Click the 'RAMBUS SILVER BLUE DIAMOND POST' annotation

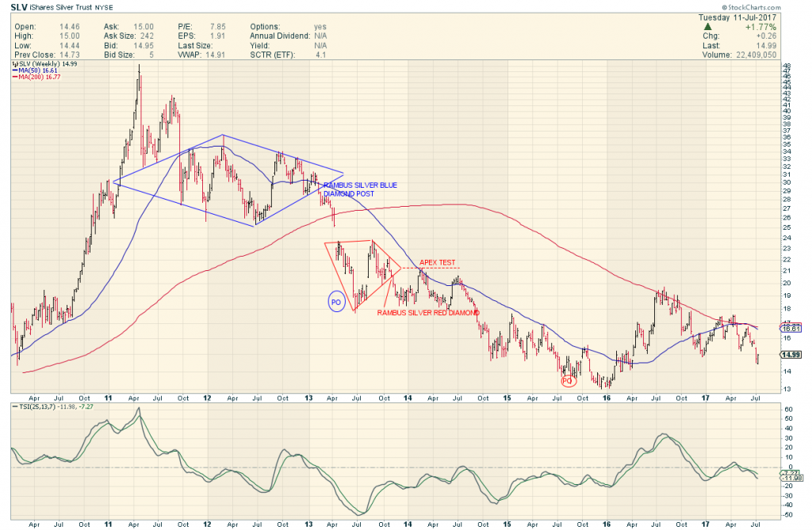pyautogui.click(x=361, y=189)
